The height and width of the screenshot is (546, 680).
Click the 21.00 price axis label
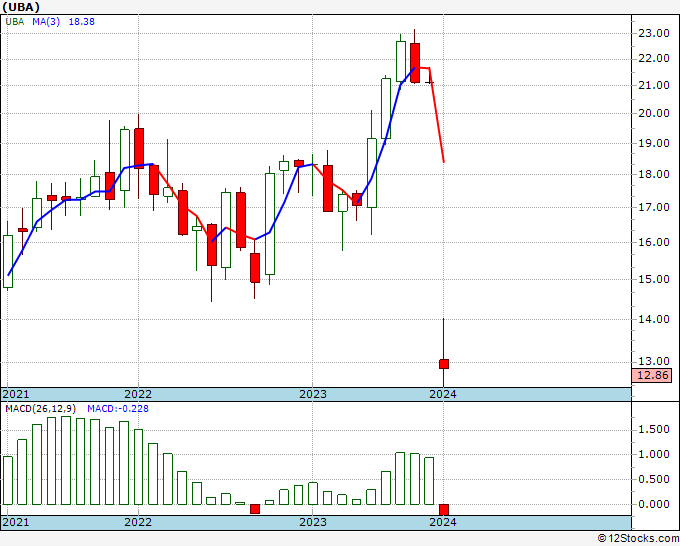653,85
